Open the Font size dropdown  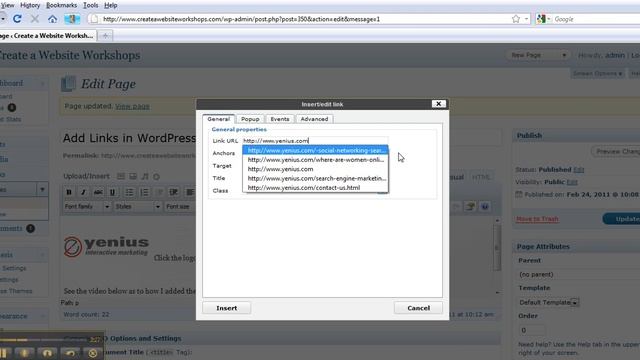(180, 207)
